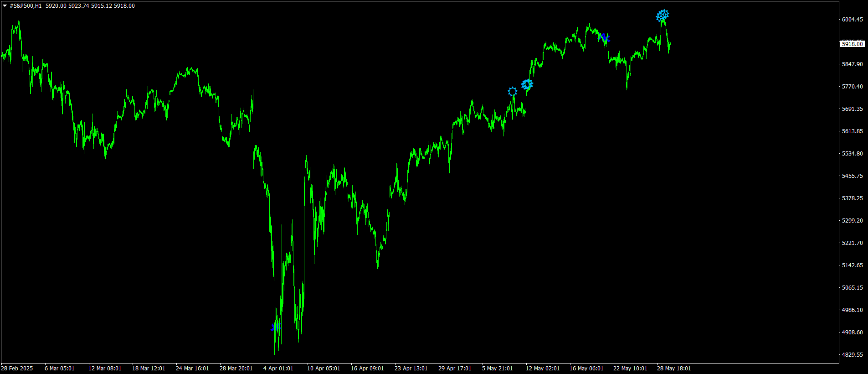The image size is (868, 374).
Task: Click the 28 May 18:01 time axis label
Action: click(x=673, y=369)
